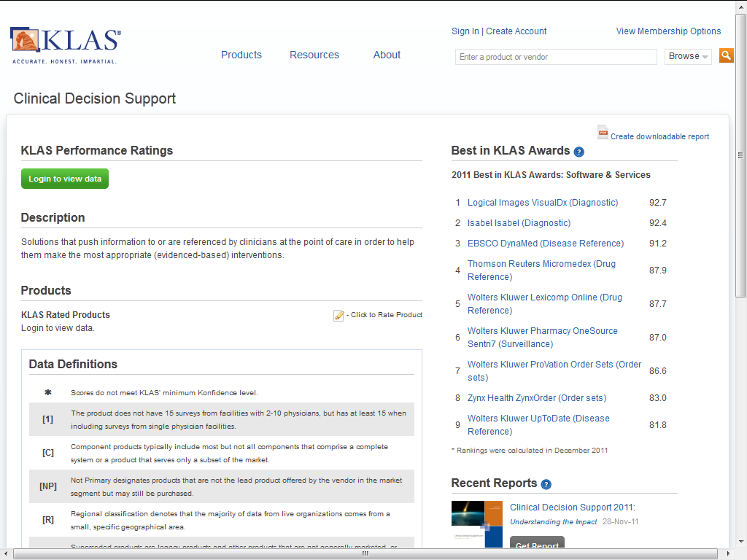Click the 28-Nov-11 report date
This screenshot has height=560, width=747.
tap(620, 521)
